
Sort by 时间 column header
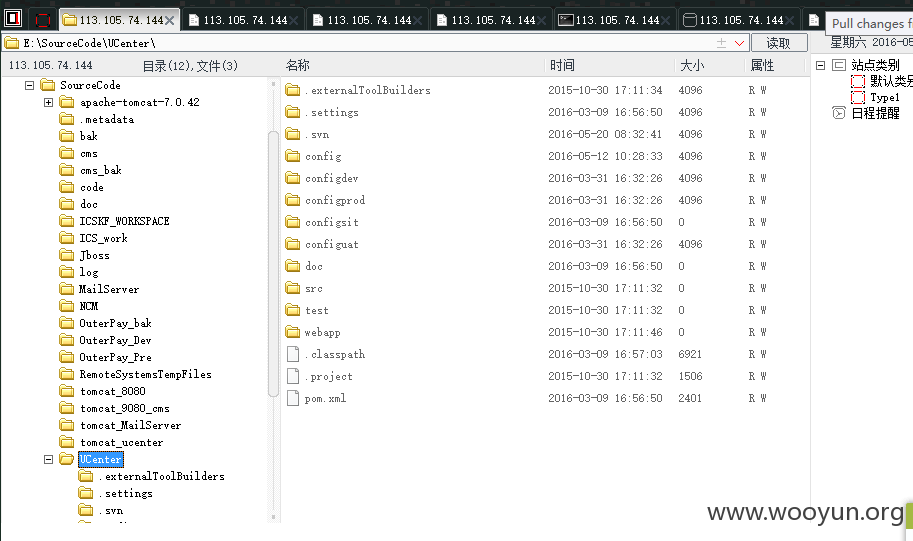562,65
